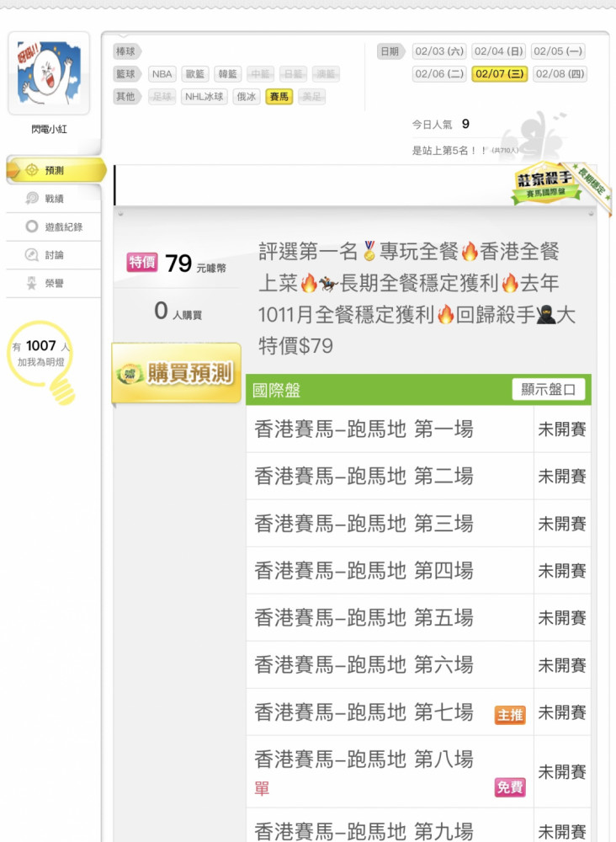Switch date to 02/08 (四)
This screenshot has width=616, height=842.
pos(560,74)
